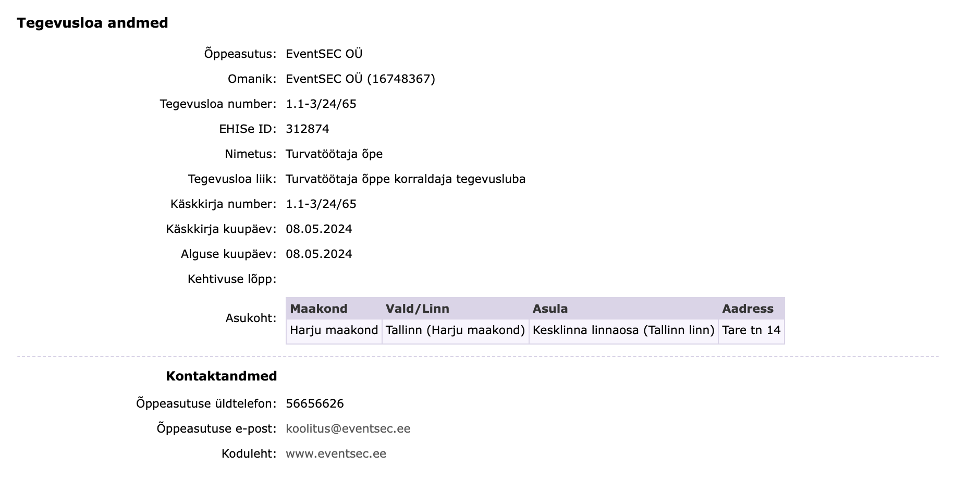Click the Käskkirja number label
Viewport: 980px width, 491px height.
(x=224, y=204)
